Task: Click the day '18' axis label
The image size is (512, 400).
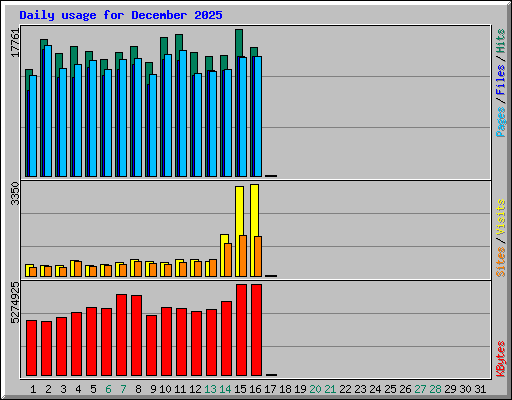Action: click(x=285, y=389)
